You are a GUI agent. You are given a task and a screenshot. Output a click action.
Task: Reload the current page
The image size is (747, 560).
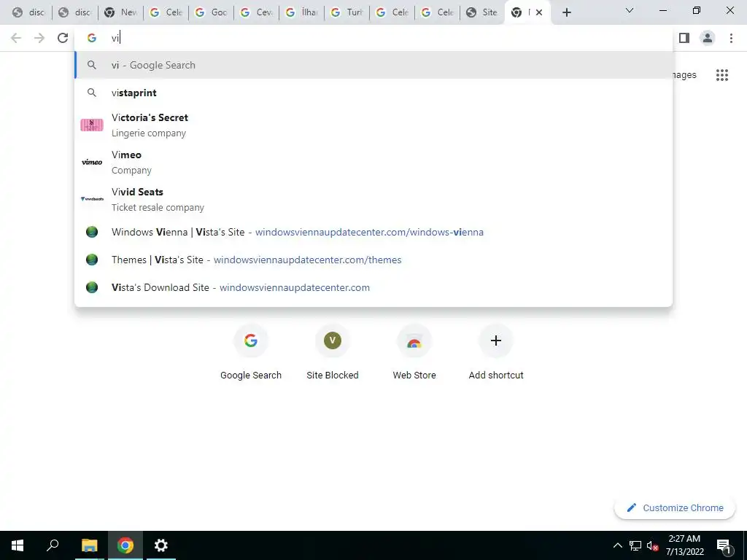[x=63, y=38]
